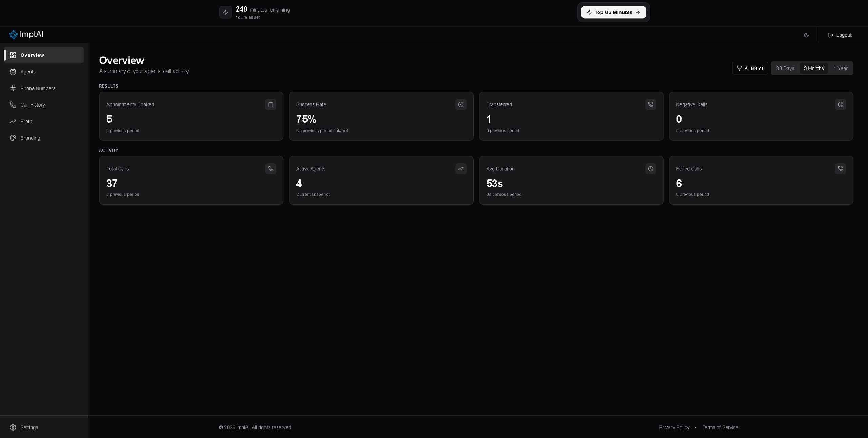Open the Privacy Policy link

(674, 427)
